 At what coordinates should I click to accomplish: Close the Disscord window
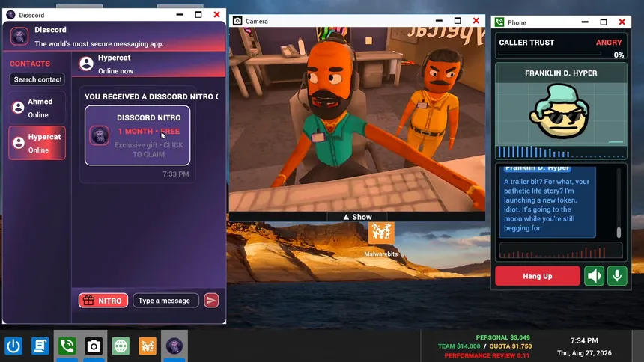click(217, 15)
